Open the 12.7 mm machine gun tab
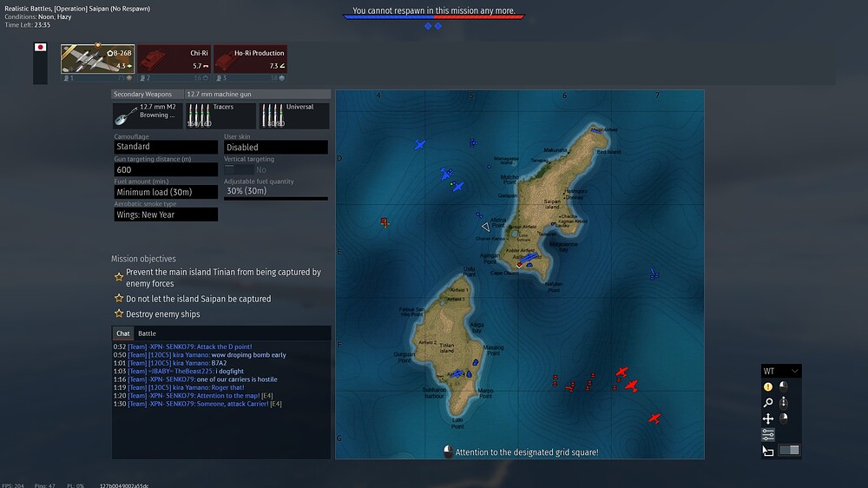868x488 pixels. 258,94
